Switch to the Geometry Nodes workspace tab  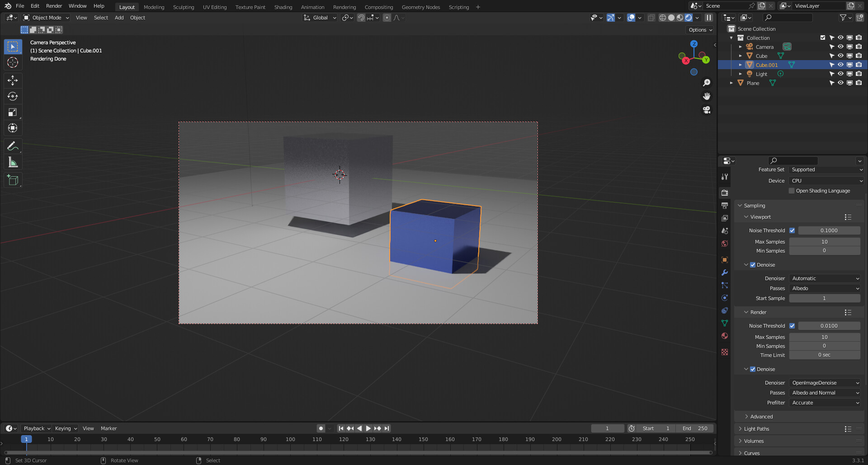(420, 7)
